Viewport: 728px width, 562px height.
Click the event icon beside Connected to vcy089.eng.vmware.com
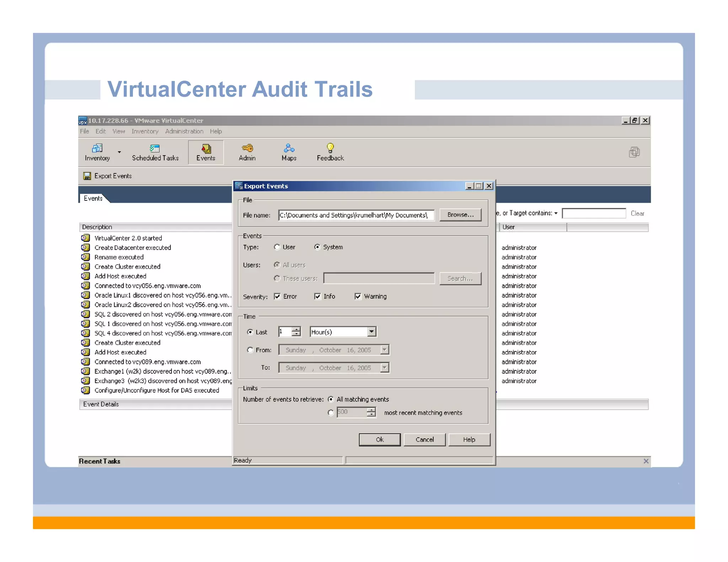[x=85, y=362]
